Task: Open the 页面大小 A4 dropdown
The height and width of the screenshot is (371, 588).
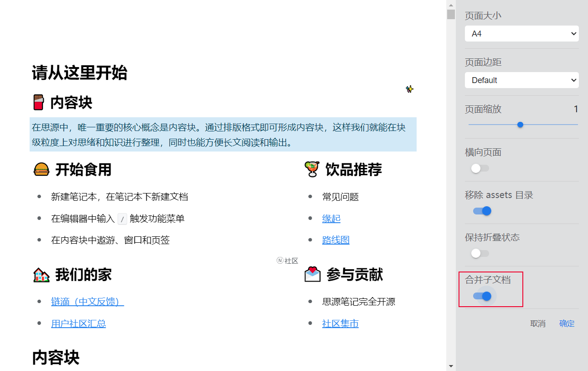Action: [521, 33]
